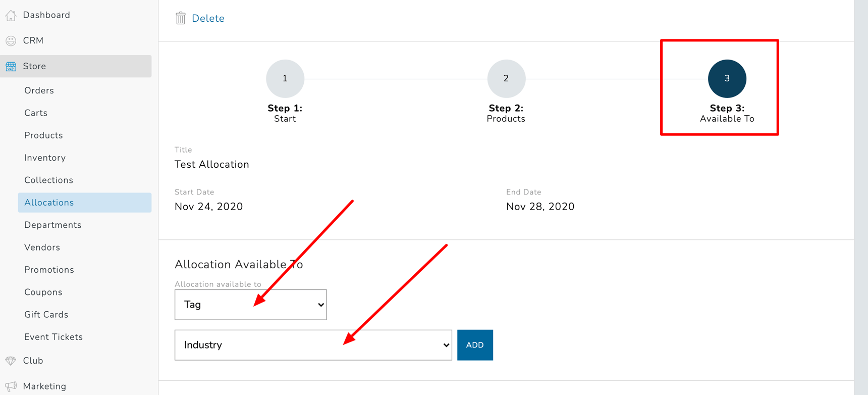Go to Inventory in the sidebar
The width and height of the screenshot is (868, 395).
click(44, 157)
